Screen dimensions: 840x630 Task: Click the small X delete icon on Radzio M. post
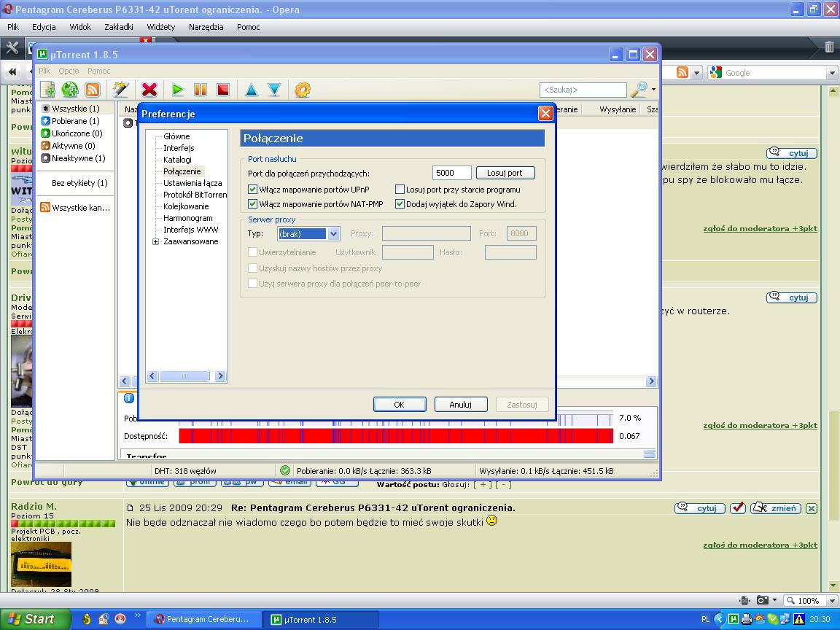coord(812,508)
